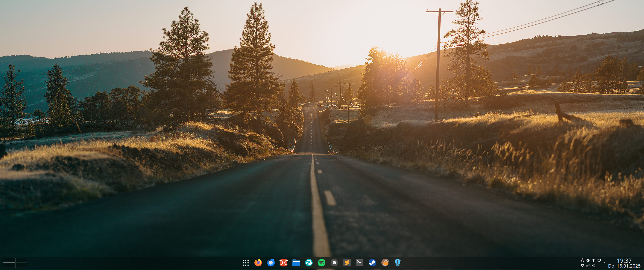644x270 pixels.
Task: Launch the blue shield sword icon
Action: [x=397, y=263]
